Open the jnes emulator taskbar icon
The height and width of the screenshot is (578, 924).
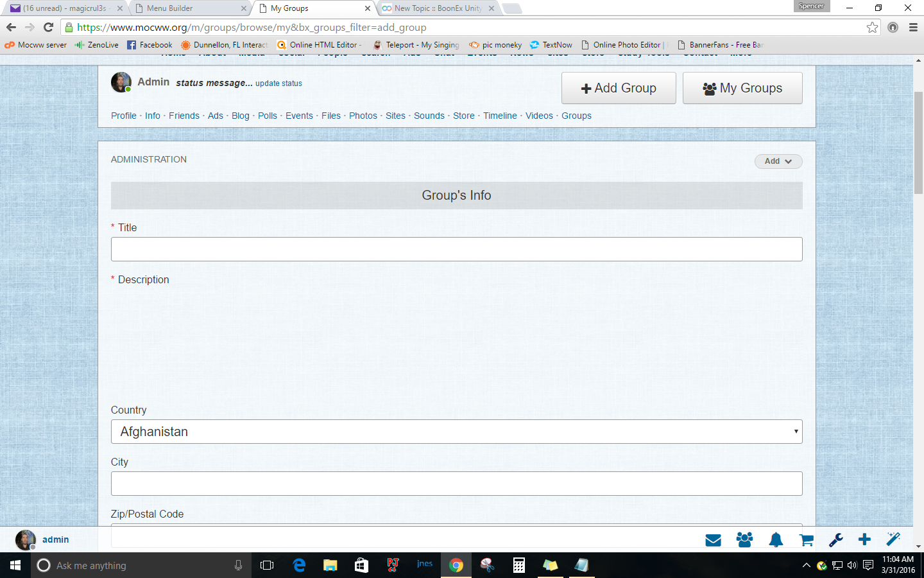[x=424, y=565]
